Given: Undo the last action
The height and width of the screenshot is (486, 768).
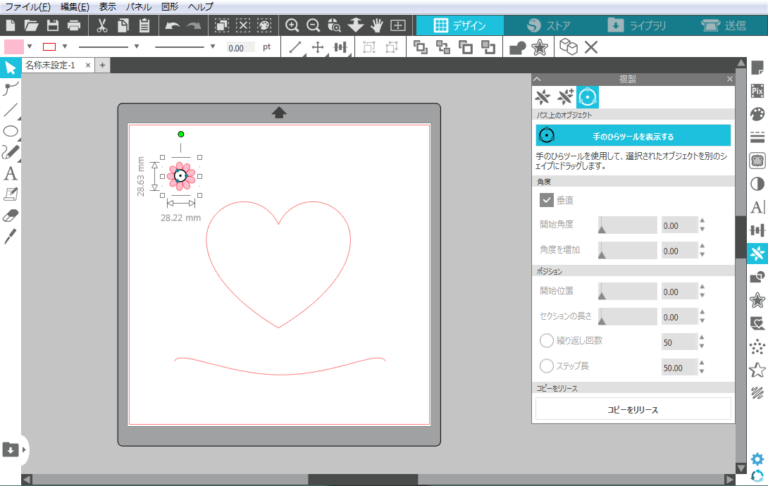Looking at the screenshot, I should 172,25.
